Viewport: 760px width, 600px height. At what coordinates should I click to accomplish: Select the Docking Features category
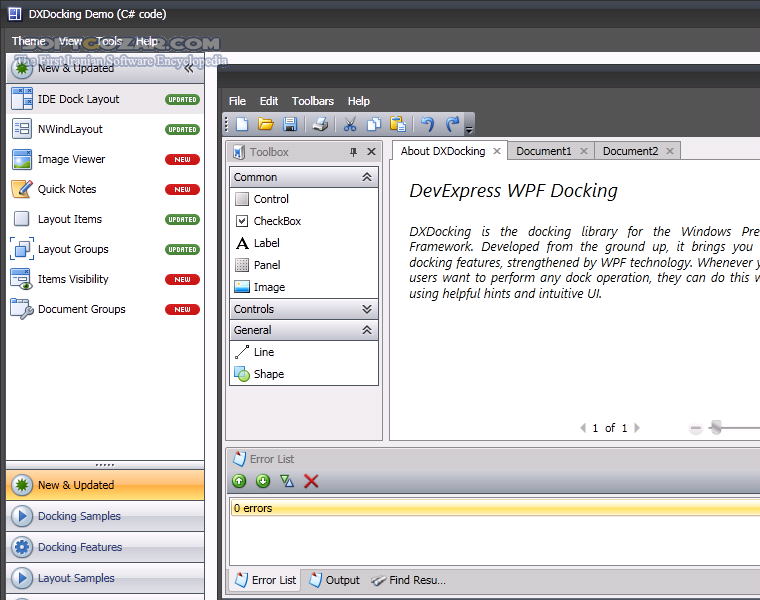click(105, 547)
